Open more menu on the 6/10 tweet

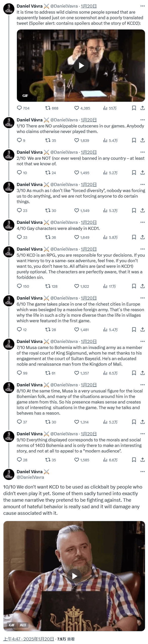(142, 298)
